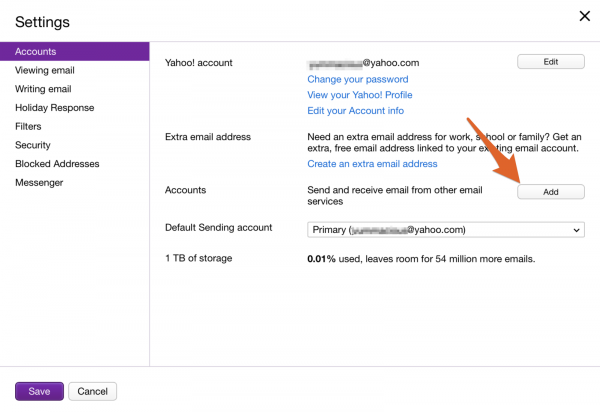
Task: Show Blocked Addresses settings
Action: 57,164
